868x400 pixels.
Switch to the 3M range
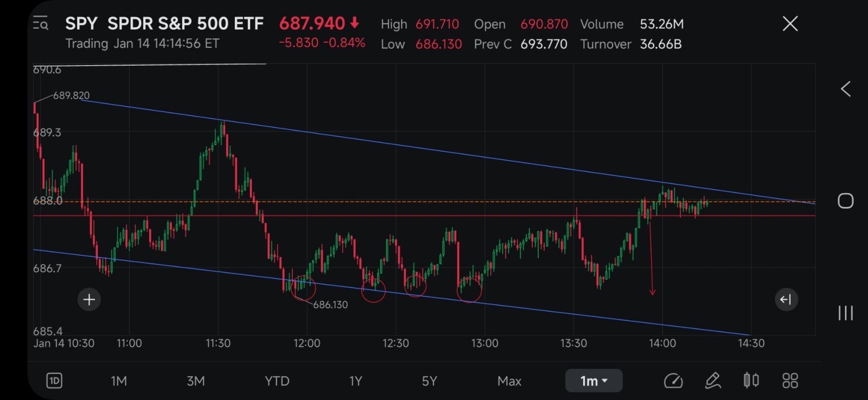196,381
